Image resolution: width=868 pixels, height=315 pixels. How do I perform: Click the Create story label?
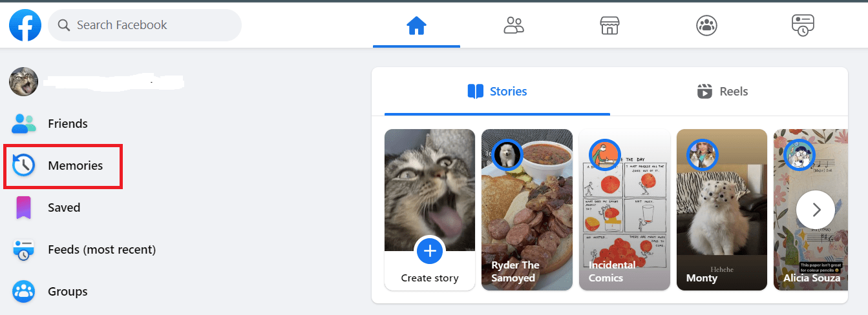pos(430,278)
